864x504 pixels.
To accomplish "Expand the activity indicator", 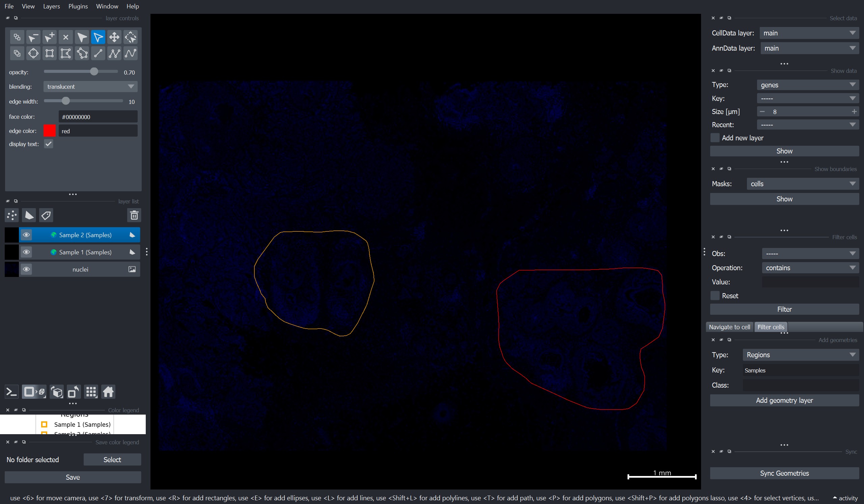I will point(845,498).
